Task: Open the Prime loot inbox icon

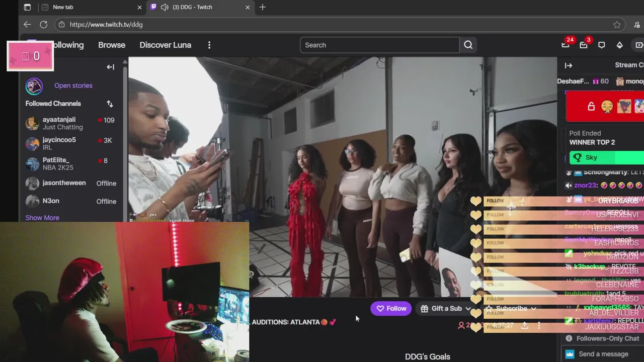Action: tap(566, 45)
